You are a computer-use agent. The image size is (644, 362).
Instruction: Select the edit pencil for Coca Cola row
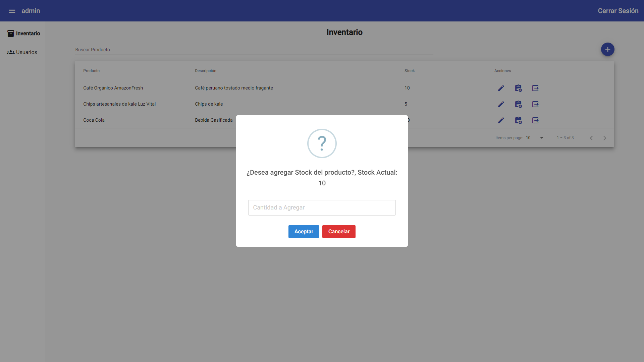tap(501, 120)
